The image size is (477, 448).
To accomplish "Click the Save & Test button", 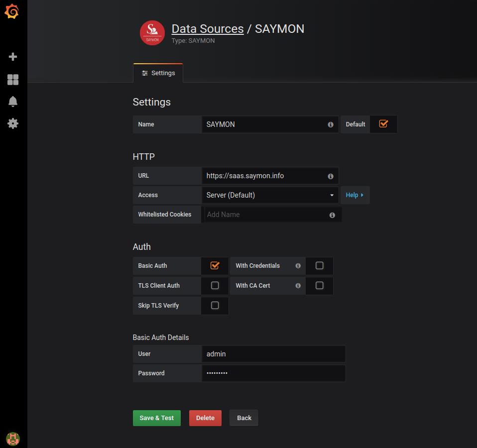I will [x=157, y=418].
